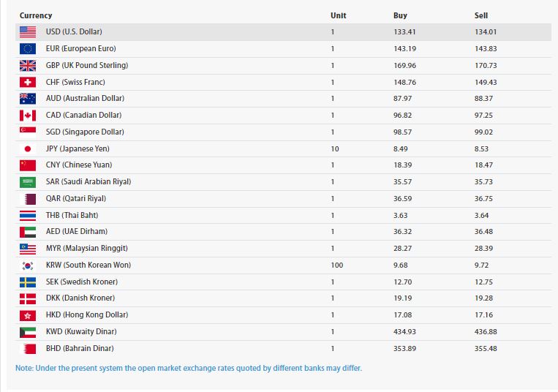Image resolution: width=558 pixels, height=392 pixels.
Task: Click the Qatar flag icon
Action: (x=28, y=198)
